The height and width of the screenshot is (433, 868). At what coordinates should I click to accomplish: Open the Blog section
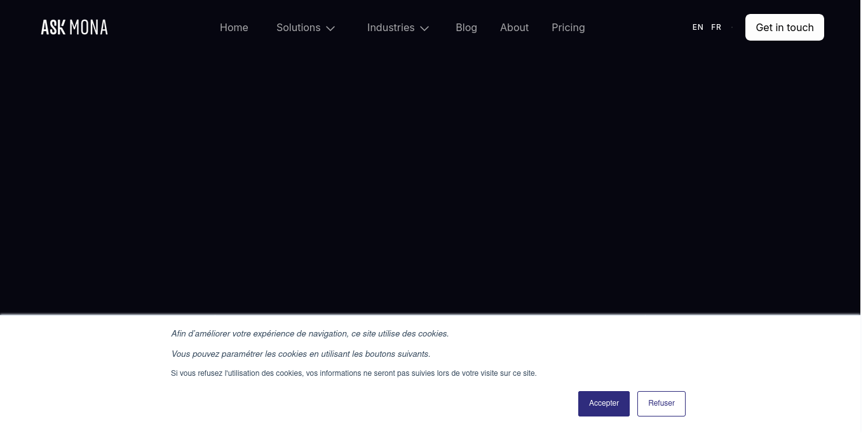(466, 27)
